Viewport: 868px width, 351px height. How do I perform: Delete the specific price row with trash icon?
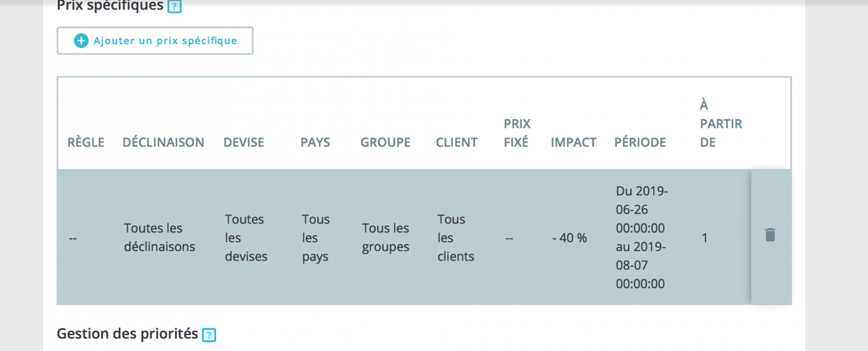click(x=770, y=235)
